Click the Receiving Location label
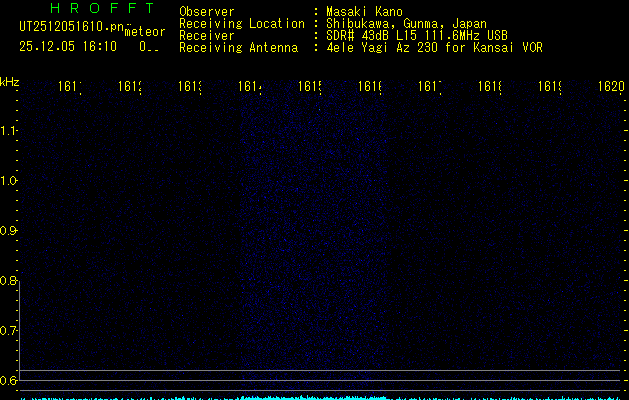Image resolution: width=629 pixels, height=400 pixels. tap(242, 24)
